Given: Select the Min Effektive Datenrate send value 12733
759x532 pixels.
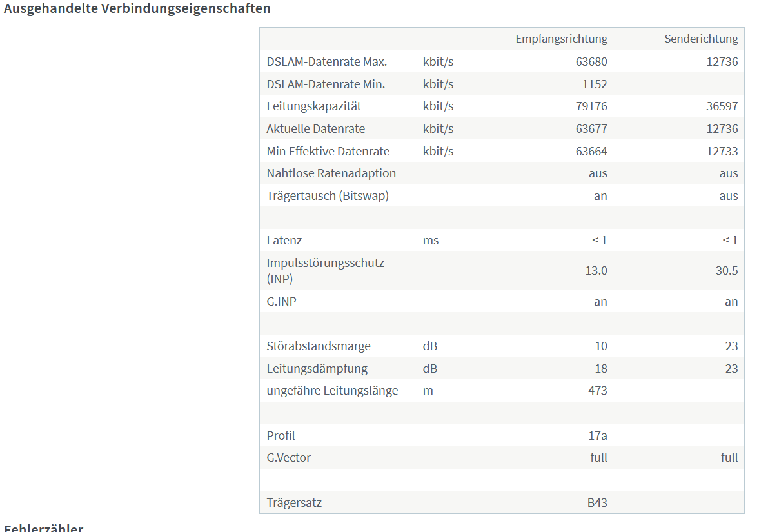Looking at the screenshot, I should coord(722,151).
